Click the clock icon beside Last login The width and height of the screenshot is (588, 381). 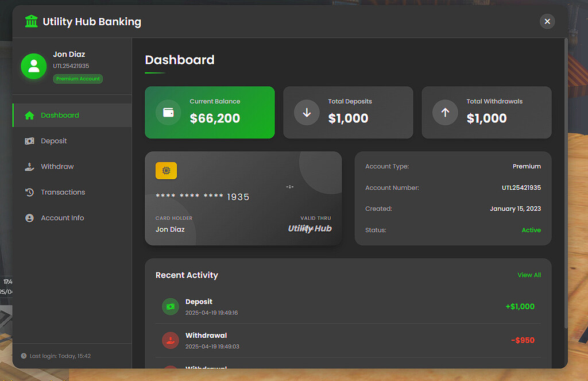click(24, 356)
